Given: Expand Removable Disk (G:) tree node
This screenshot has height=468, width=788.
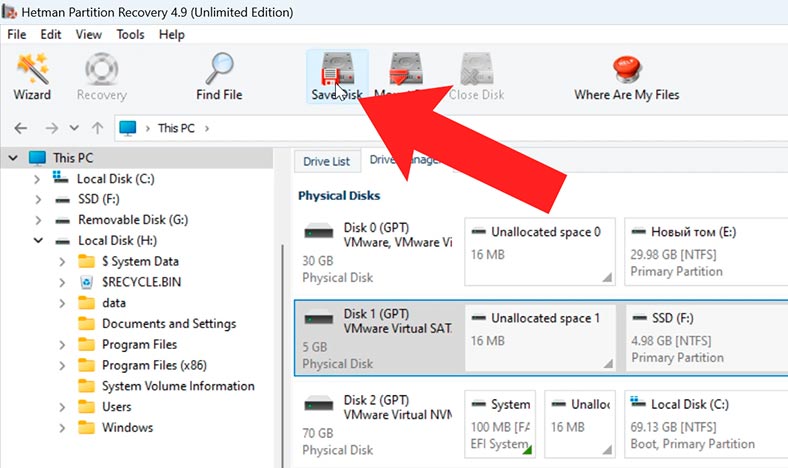Looking at the screenshot, I should [x=38, y=220].
